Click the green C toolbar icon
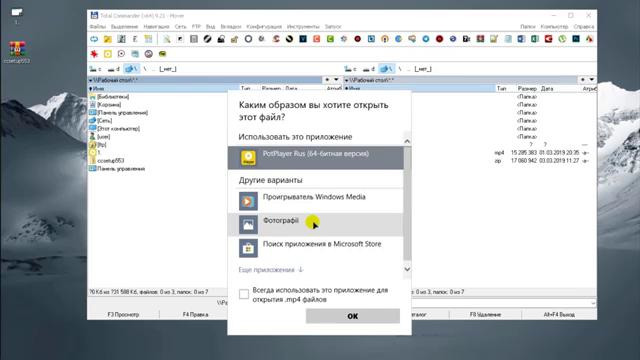 [330, 39]
